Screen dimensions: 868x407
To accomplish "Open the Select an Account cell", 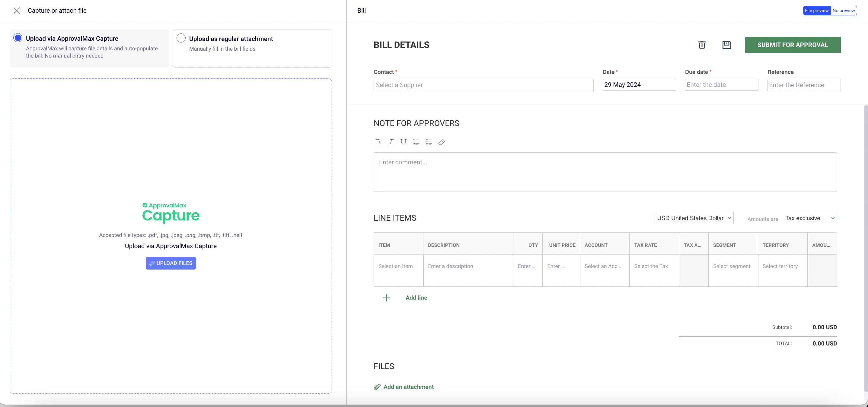I will click(605, 271).
